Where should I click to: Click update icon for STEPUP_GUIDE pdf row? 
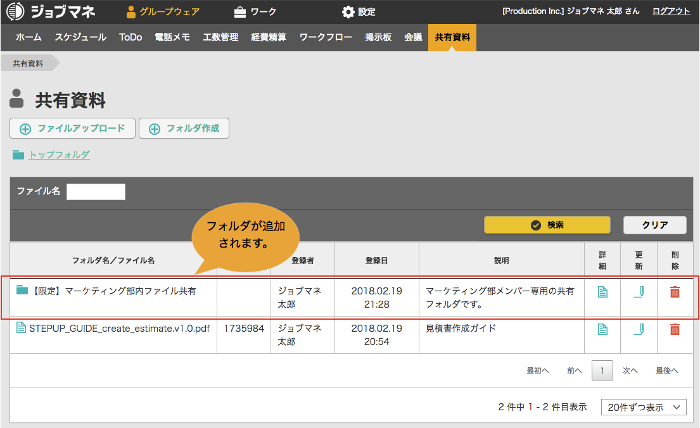click(639, 329)
